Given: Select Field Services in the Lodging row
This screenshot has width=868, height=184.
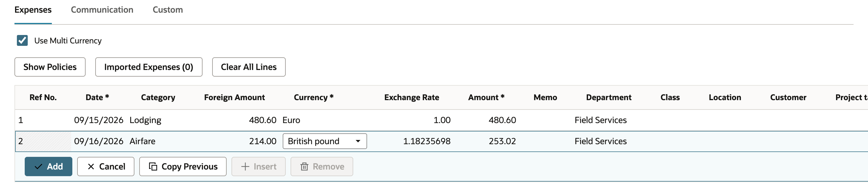Looking at the screenshot, I should click(600, 120).
